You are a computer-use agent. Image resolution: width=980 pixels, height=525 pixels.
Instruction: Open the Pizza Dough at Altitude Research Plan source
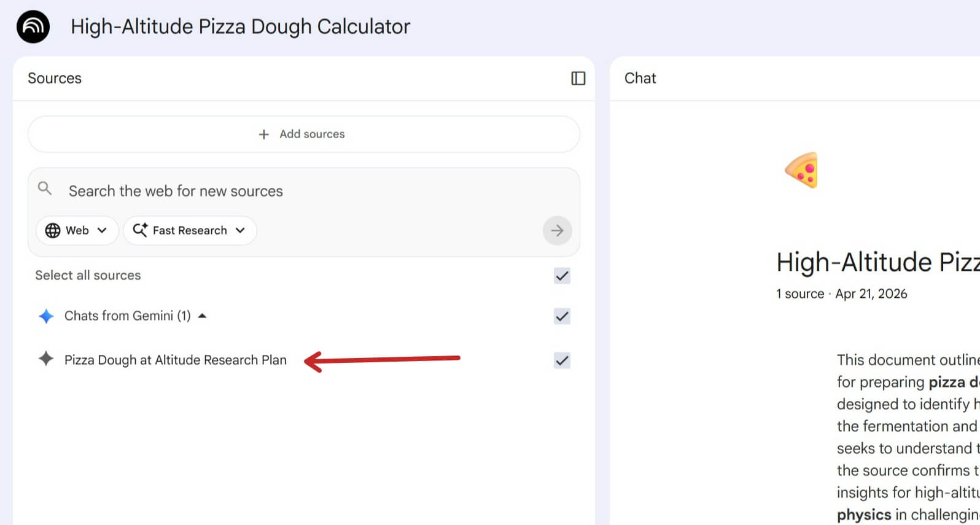click(175, 360)
